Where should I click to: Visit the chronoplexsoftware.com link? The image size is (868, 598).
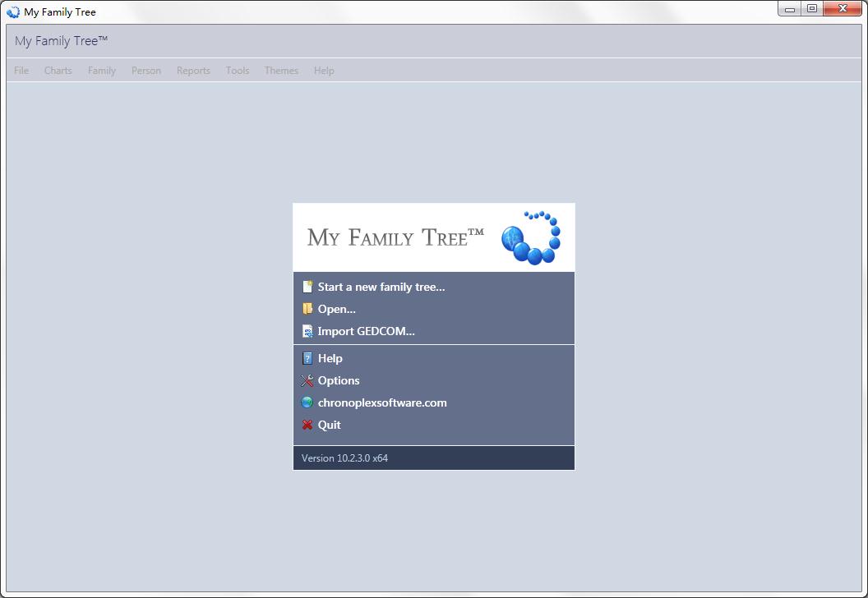click(382, 402)
